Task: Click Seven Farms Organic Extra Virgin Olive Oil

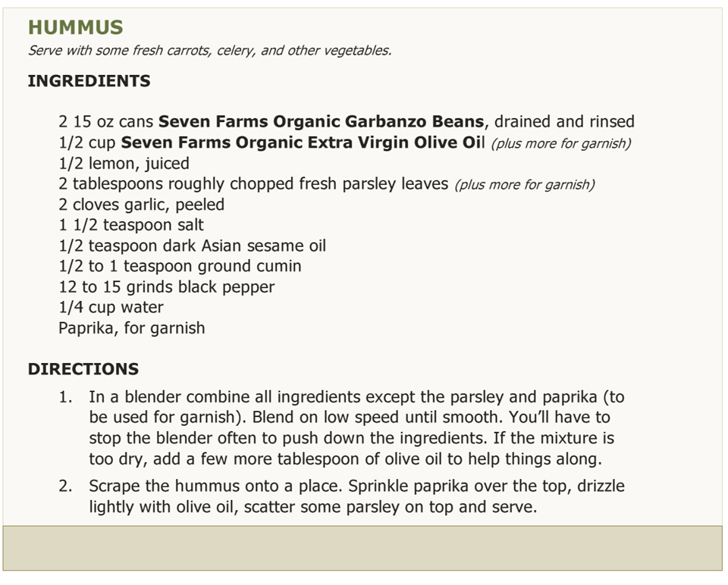Action: coord(303,142)
